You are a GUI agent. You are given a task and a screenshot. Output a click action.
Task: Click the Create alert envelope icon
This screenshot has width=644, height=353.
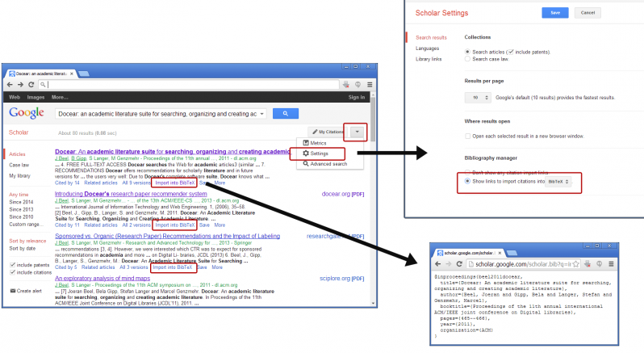pyautogui.click(x=13, y=291)
